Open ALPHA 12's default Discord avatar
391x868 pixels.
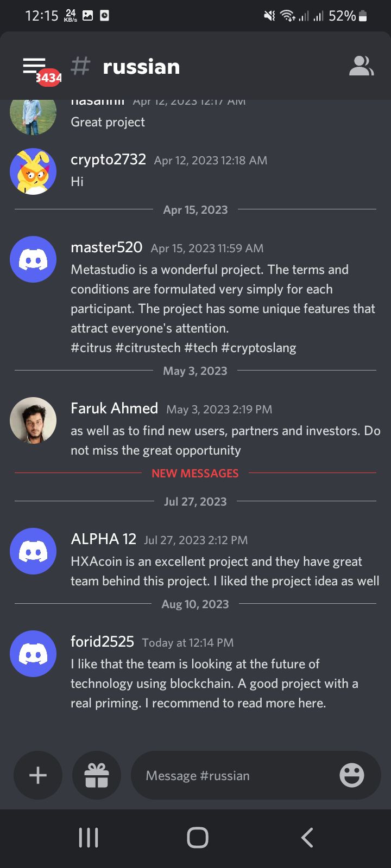coord(33,551)
